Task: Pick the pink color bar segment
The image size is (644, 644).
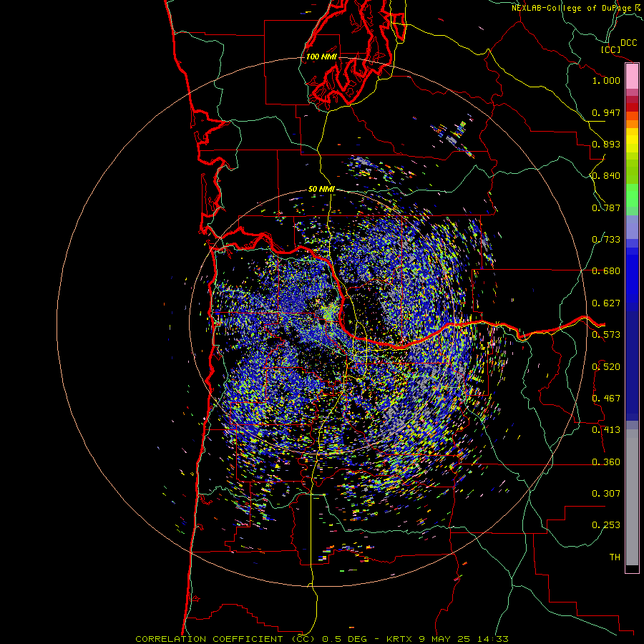Action: pos(632,77)
